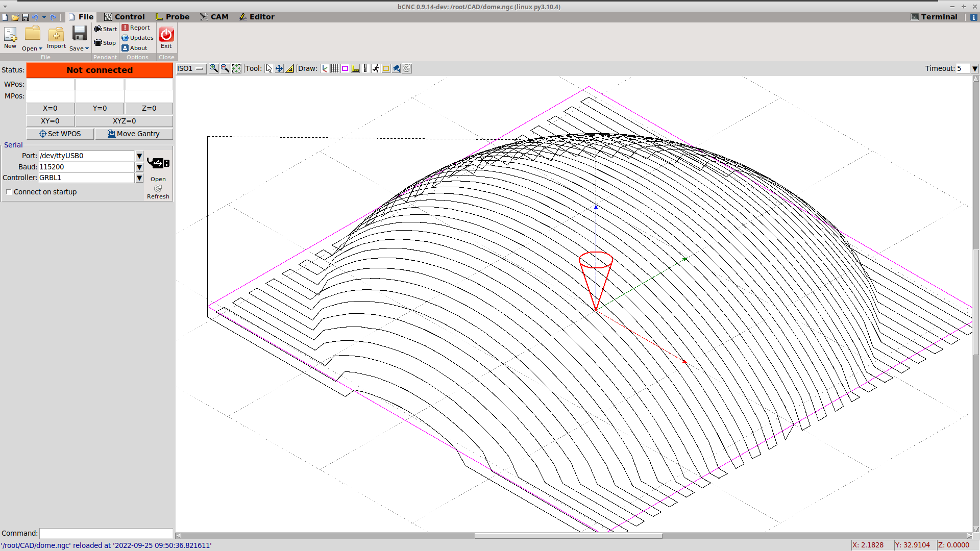
Task: Click the red Exit power icon
Action: pos(166,34)
